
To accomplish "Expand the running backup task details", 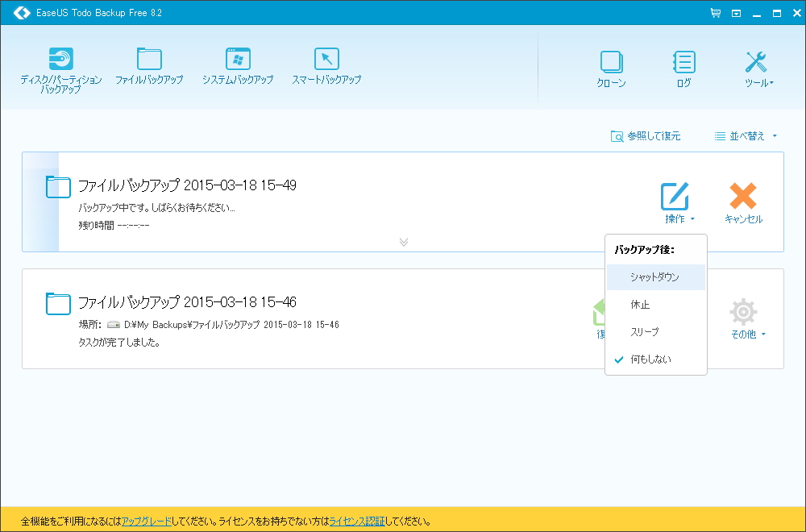I will pos(403,242).
